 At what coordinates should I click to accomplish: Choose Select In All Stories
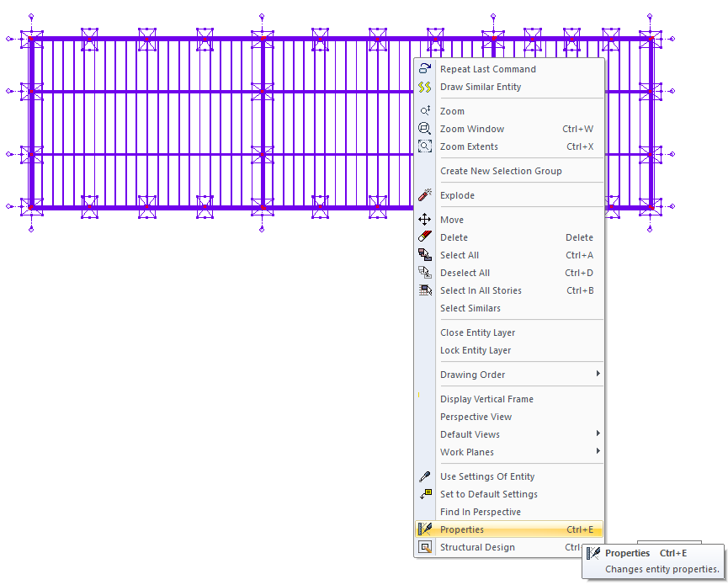pyautogui.click(x=481, y=290)
